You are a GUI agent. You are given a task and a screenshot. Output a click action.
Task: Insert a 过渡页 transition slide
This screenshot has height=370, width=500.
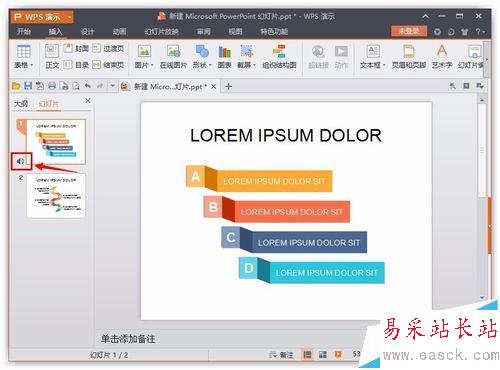click(x=108, y=49)
